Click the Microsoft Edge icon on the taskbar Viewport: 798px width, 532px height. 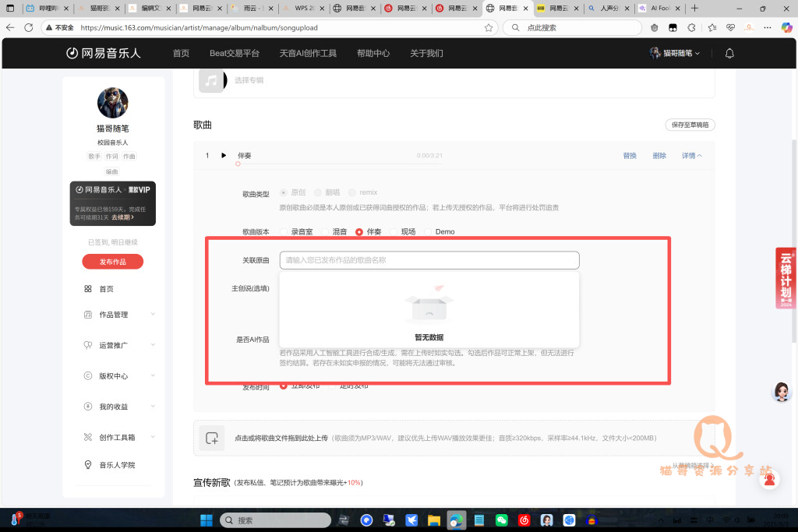pyautogui.click(x=456, y=520)
